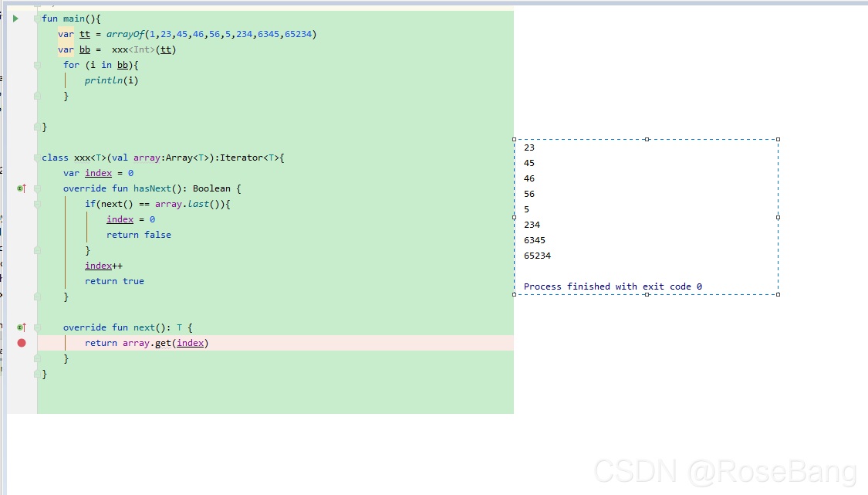Toggle folding of the hasNext function body
The width and height of the screenshot is (868, 495).
click(x=36, y=188)
